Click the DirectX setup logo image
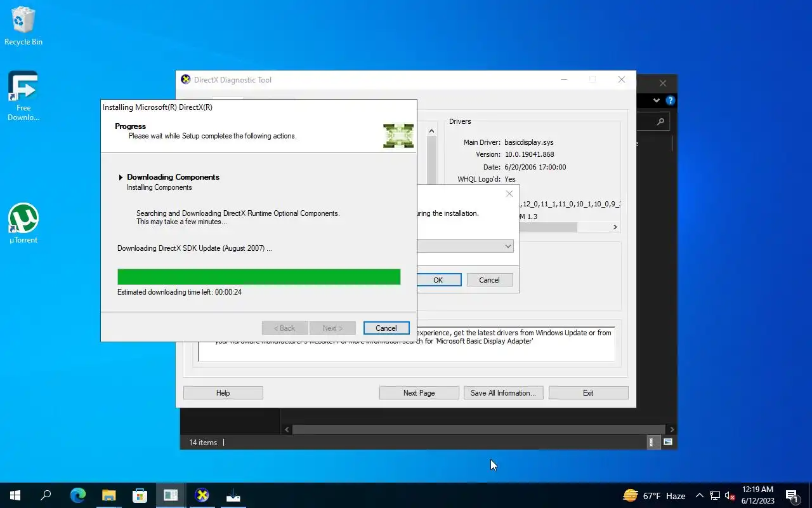This screenshot has width=812, height=508. 398,136
